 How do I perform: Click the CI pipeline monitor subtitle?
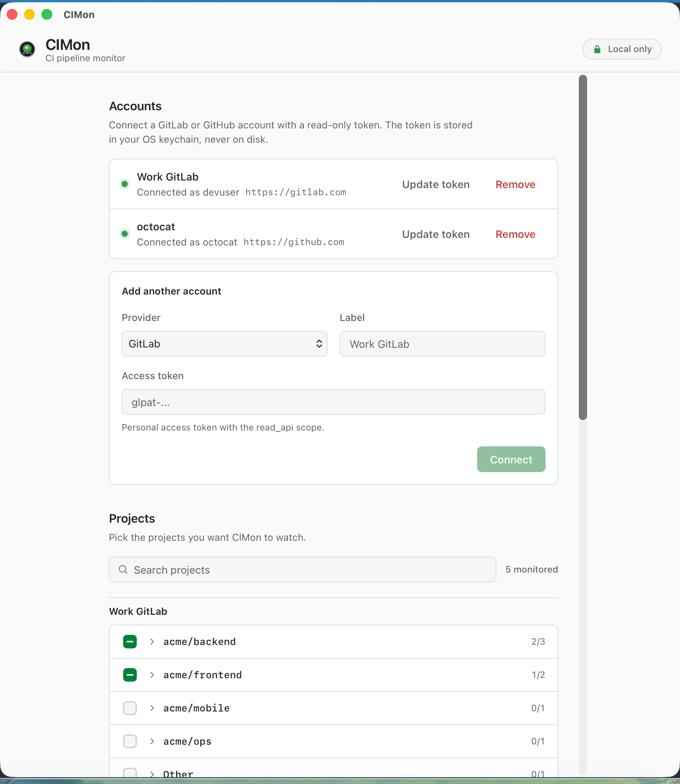(85, 58)
